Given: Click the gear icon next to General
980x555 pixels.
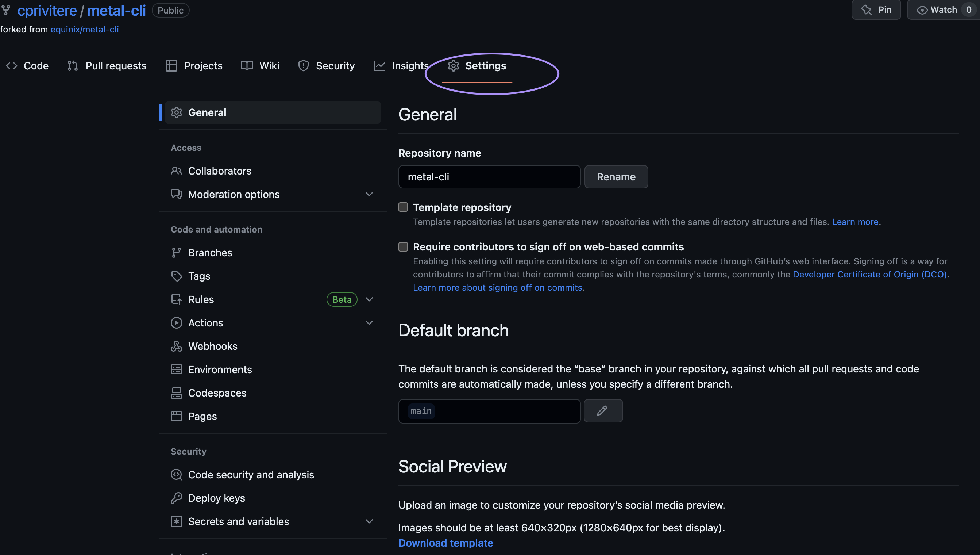Looking at the screenshot, I should click(176, 112).
